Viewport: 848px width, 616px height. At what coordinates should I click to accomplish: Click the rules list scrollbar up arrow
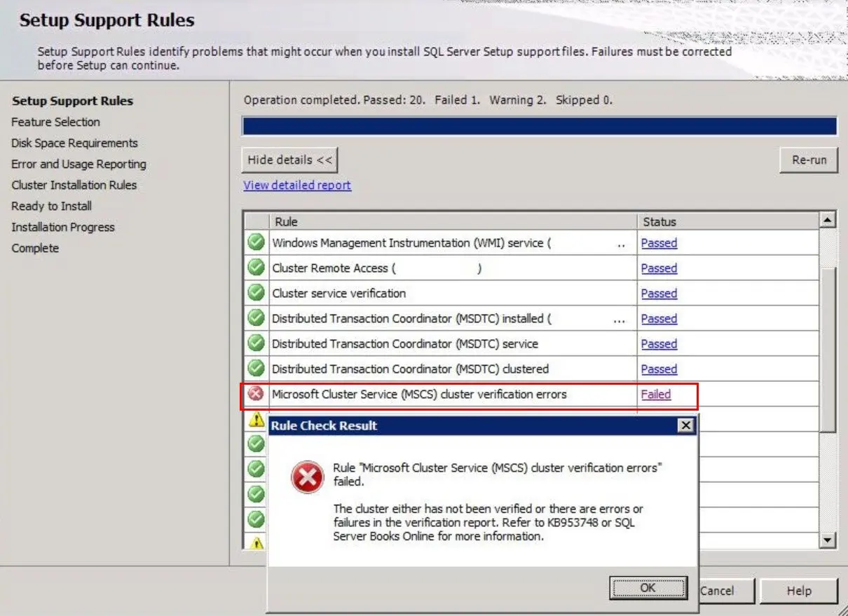[828, 220]
